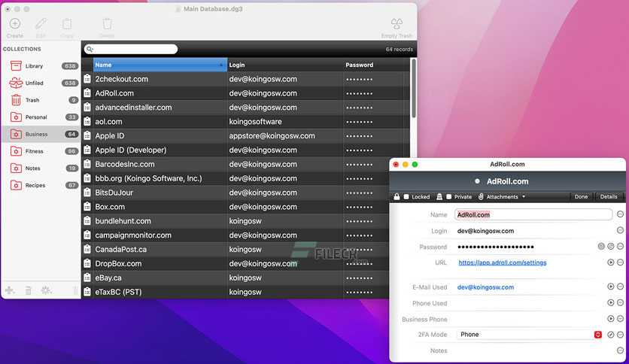This screenshot has height=364, width=629.
Task: Sort records by Name column header
Action: (x=160, y=65)
